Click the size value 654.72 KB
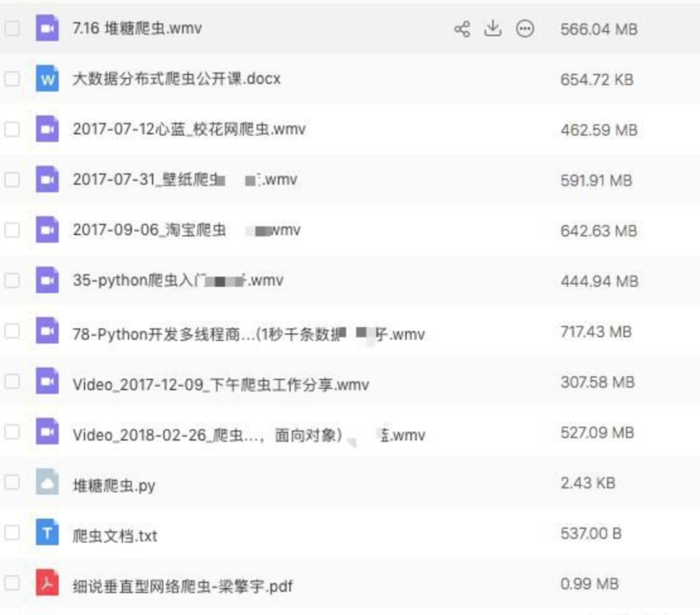Image resolution: width=700 pixels, height=615 pixels. click(597, 80)
